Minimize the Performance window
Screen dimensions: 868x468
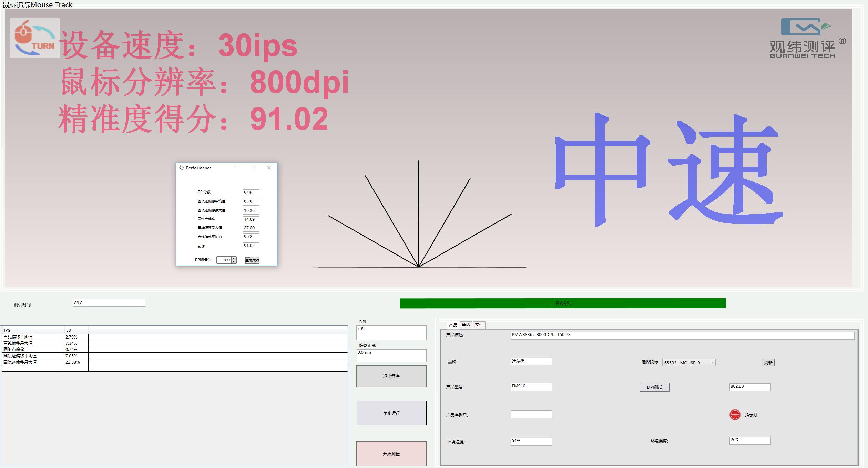237,168
